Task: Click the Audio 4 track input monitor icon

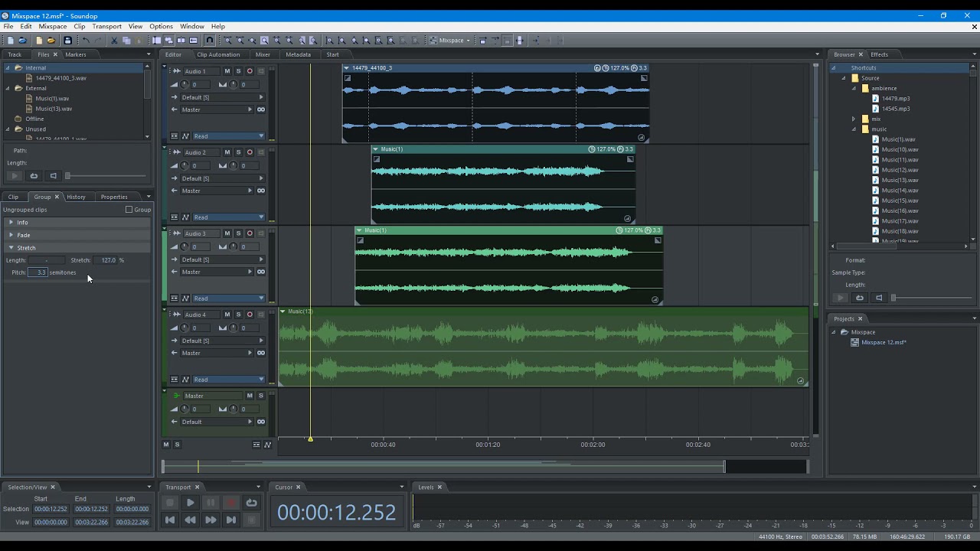Action: click(260, 315)
